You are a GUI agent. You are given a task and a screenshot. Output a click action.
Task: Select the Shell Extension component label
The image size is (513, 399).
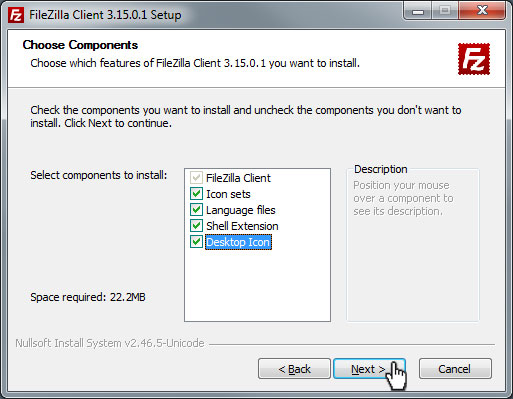point(242,226)
